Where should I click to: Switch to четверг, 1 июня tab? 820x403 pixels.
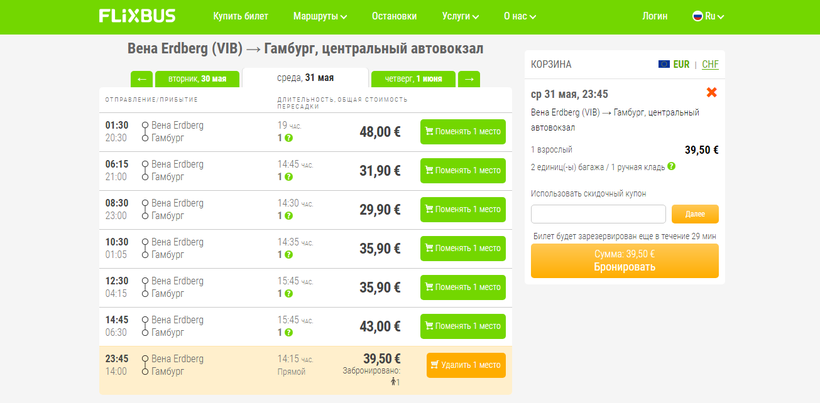[x=413, y=79]
